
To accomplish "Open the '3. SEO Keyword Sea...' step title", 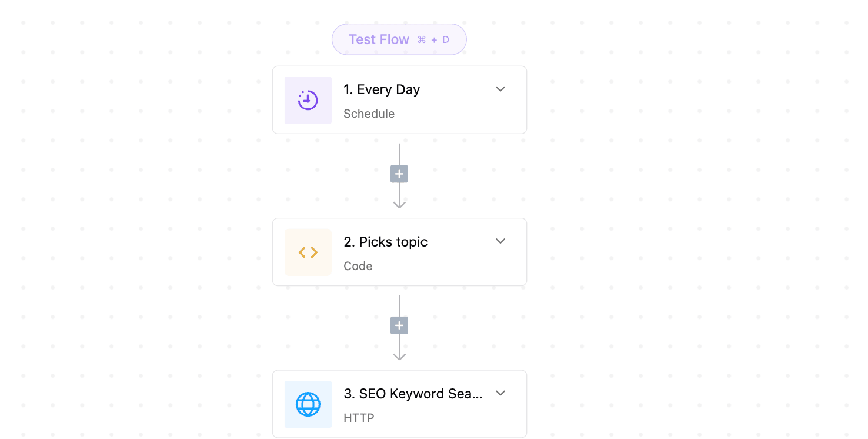I will (x=413, y=394).
